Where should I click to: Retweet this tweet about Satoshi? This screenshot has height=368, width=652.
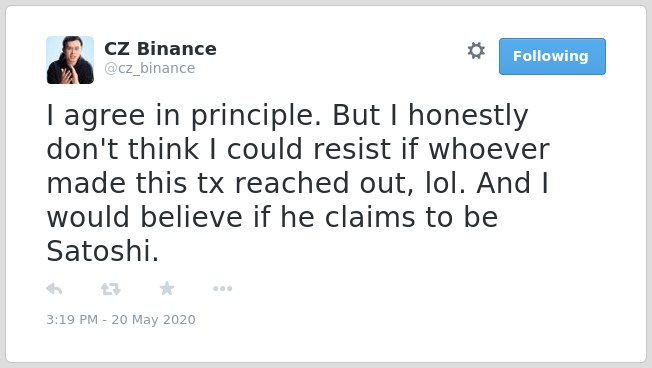[x=111, y=289]
